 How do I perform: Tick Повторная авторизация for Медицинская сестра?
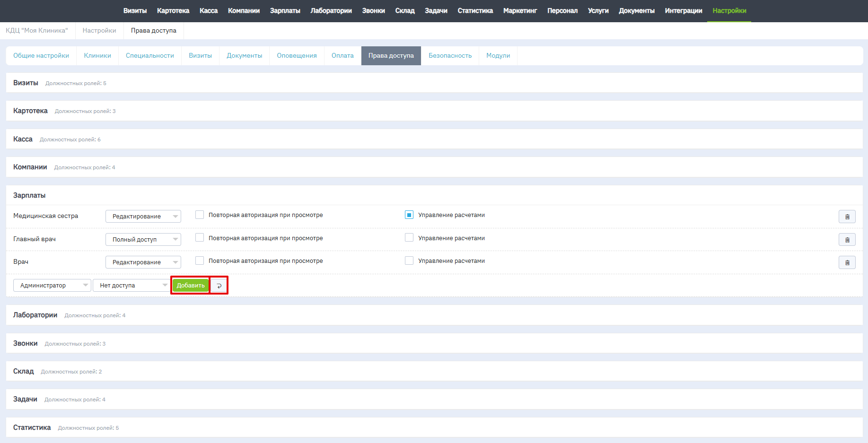pyautogui.click(x=200, y=215)
